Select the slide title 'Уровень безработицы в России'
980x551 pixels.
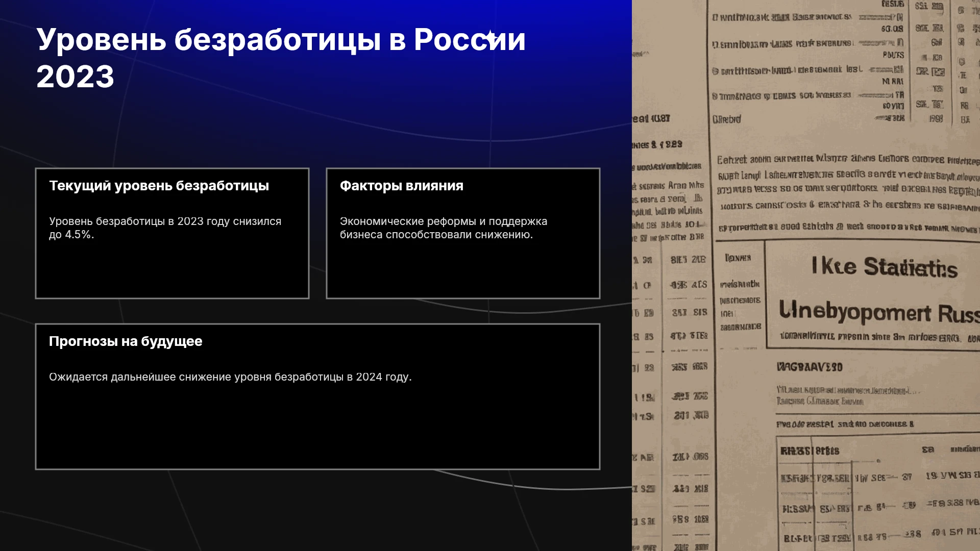[x=281, y=39]
